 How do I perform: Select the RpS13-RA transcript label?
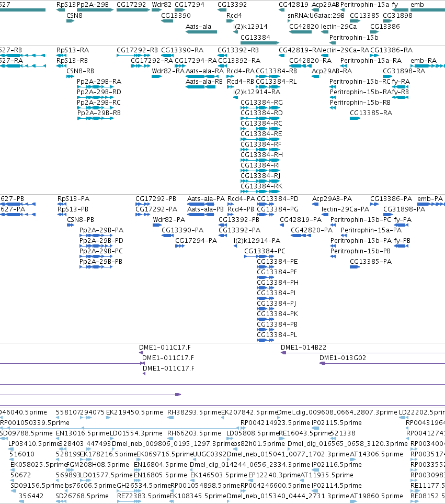[73, 50]
